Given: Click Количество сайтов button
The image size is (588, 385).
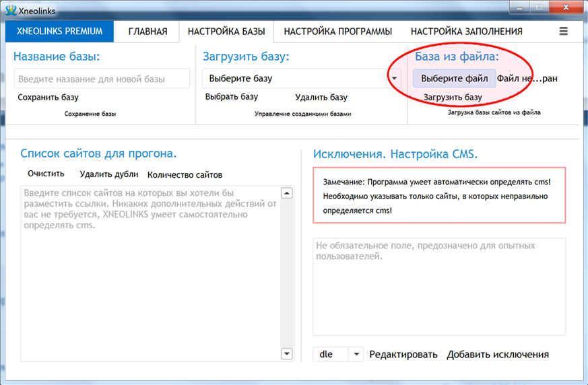Looking at the screenshot, I should tap(185, 175).
